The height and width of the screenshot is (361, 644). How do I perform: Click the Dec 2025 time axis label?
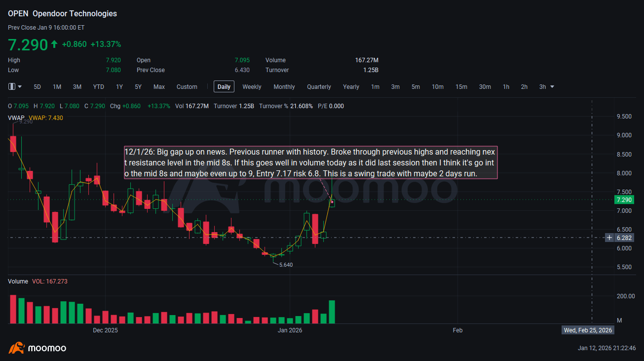tap(105, 330)
